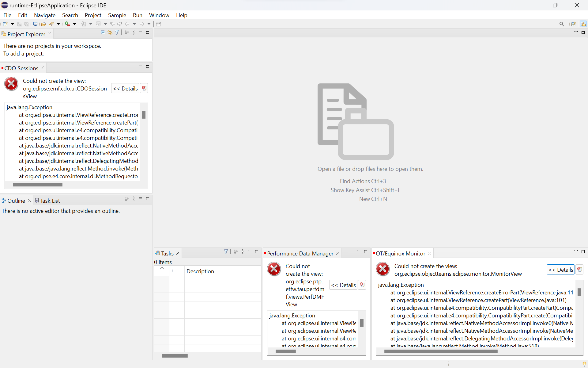This screenshot has height=368, width=588.
Task: Toggle Focus on Active Task in Project Explorer
Action: click(x=126, y=32)
